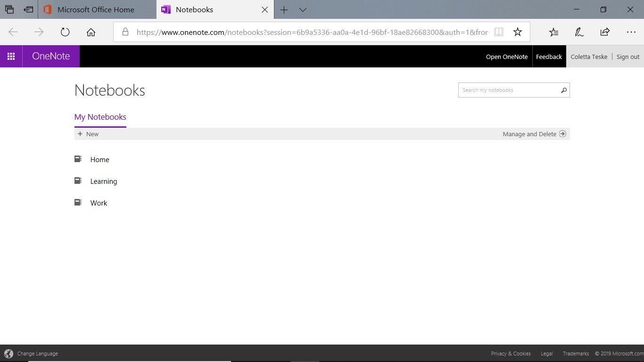644x362 pixels.
Task: Open the Work notebook
Action: pyautogui.click(x=99, y=203)
